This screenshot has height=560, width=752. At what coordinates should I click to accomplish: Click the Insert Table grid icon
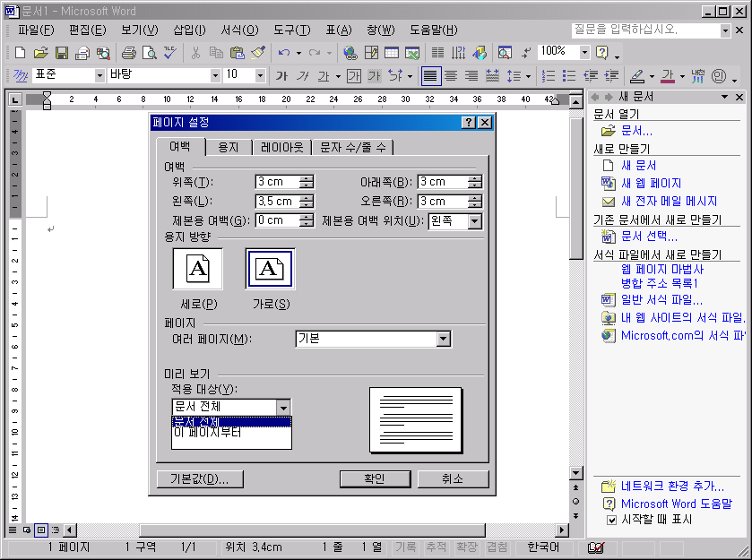point(392,53)
